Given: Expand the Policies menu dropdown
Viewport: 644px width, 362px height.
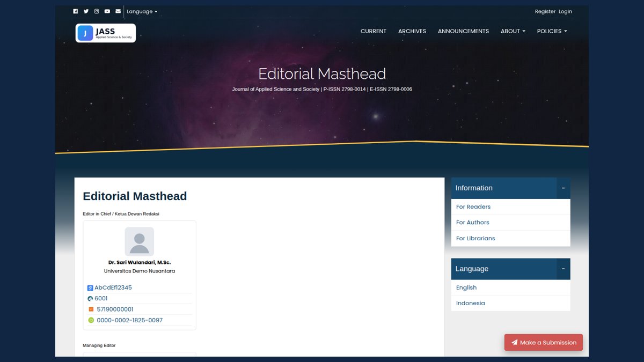Looking at the screenshot, I should [552, 31].
